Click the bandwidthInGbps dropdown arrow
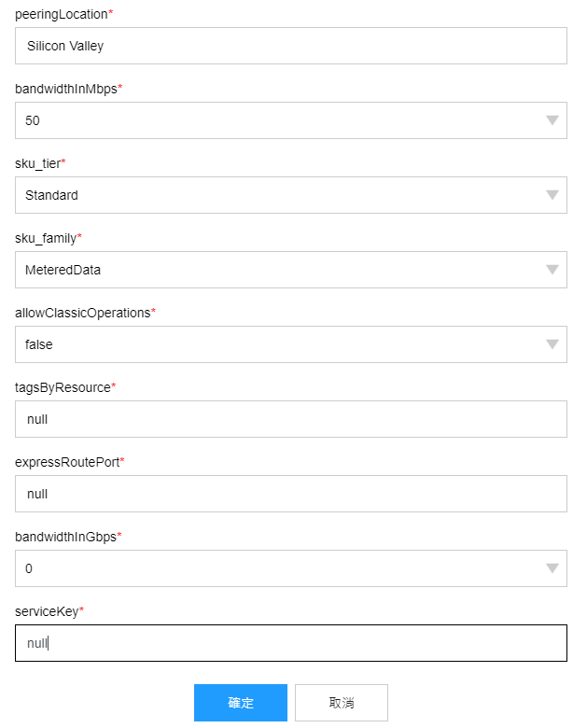 click(552, 568)
